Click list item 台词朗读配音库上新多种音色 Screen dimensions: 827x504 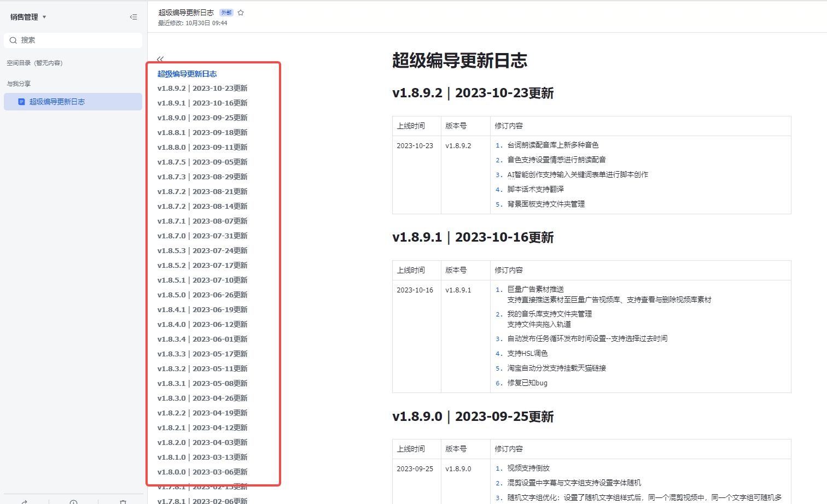(553, 145)
